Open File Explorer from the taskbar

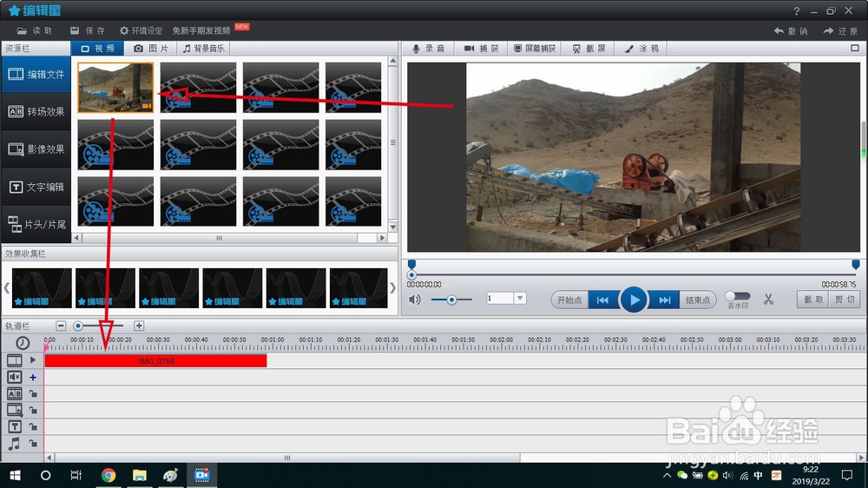pyautogui.click(x=139, y=475)
